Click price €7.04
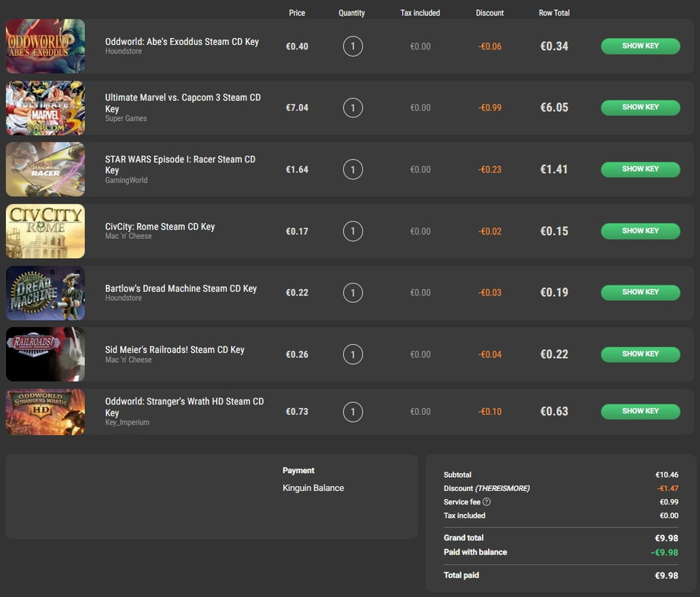Image resolution: width=700 pixels, height=597 pixels. 297,107
